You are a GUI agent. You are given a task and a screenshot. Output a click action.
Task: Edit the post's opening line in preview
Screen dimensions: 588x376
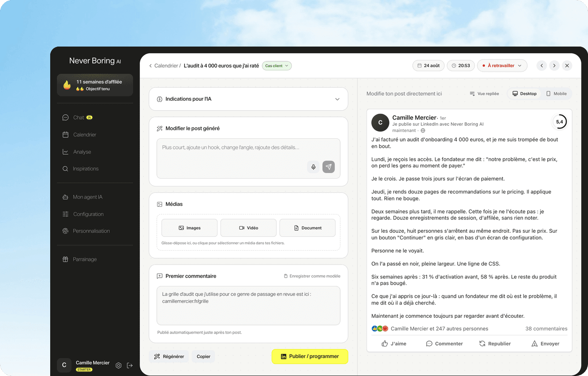[465, 143]
